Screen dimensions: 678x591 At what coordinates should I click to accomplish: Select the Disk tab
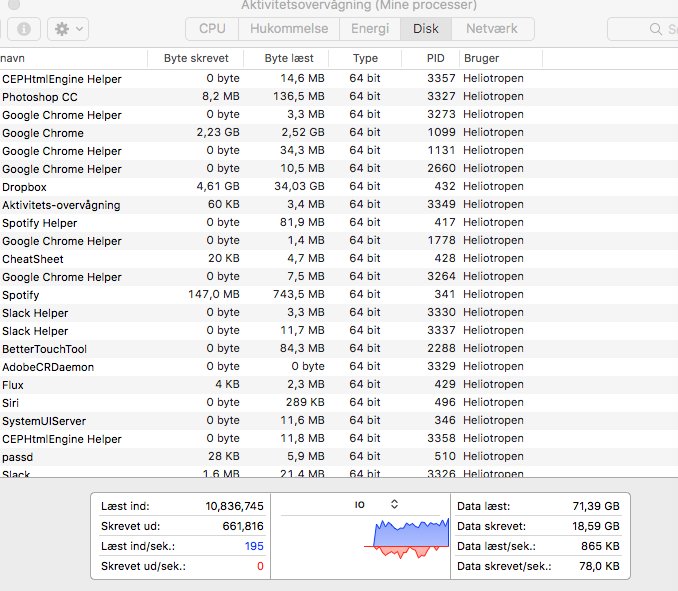(x=426, y=29)
